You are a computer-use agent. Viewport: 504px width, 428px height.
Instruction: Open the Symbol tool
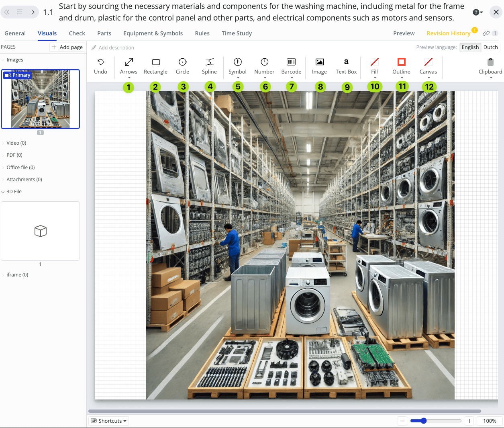(x=237, y=66)
